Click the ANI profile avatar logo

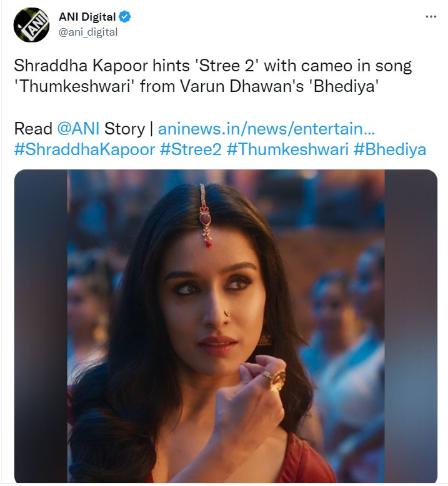[x=31, y=25]
